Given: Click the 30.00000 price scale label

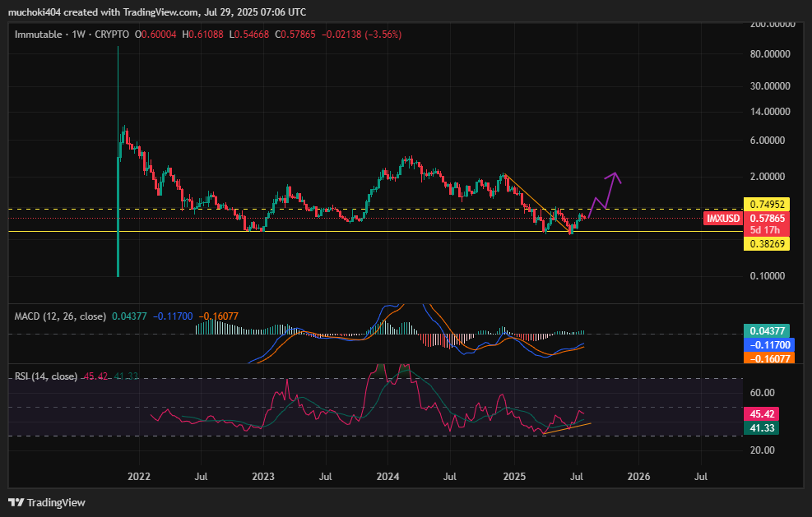Looking at the screenshot, I should (770, 86).
